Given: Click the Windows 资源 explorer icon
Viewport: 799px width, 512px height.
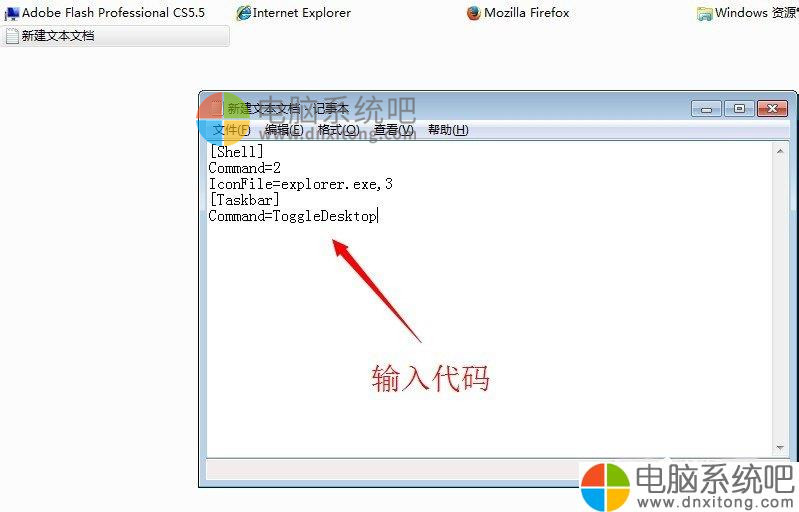Looking at the screenshot, I should coord(705,14).
